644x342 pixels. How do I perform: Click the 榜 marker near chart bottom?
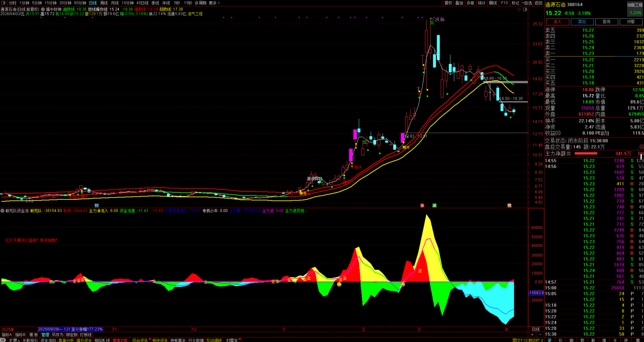(509, 205)
